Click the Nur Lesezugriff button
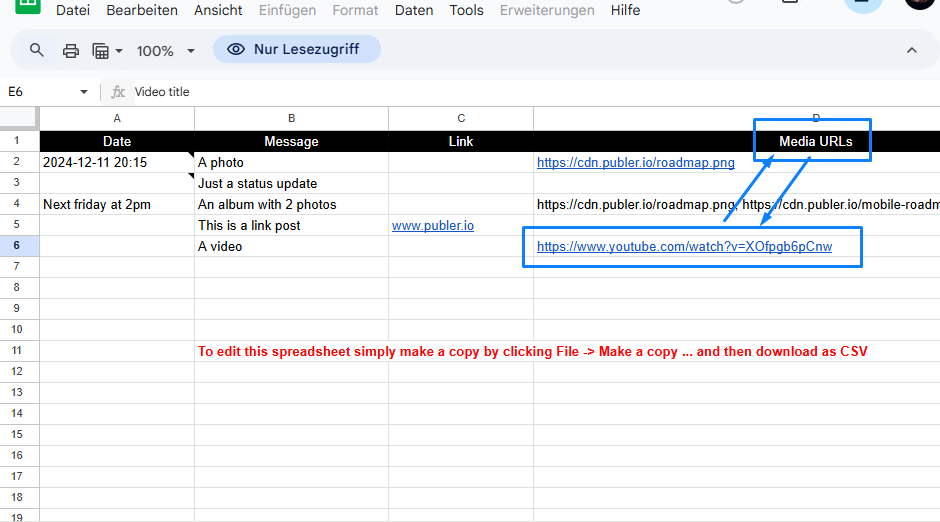Image resolution: width=940 pixels, height=522 pixels. click(x=297, y=49)
